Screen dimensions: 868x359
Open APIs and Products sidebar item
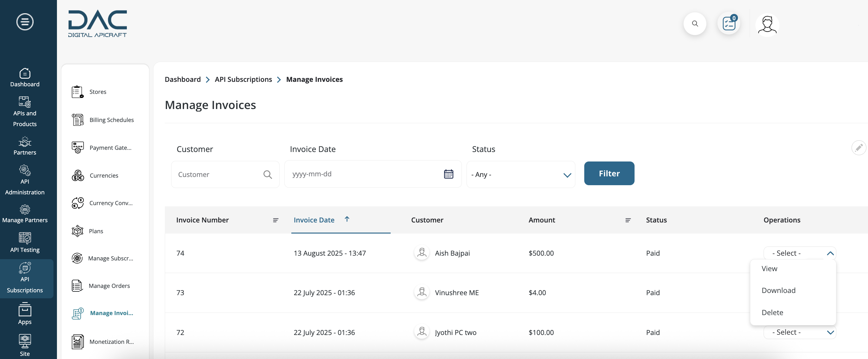pyautogui.click(x=25, y=112)
